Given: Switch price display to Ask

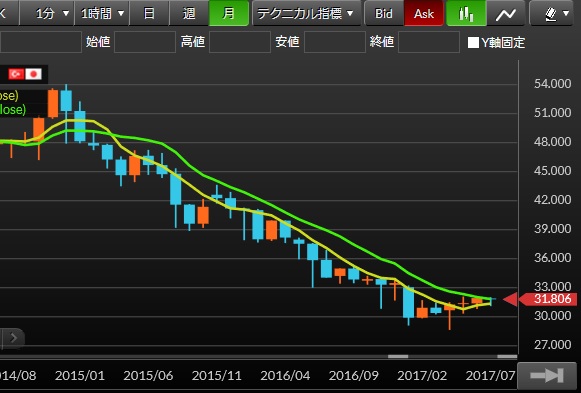Looking at the screenshot, I should click(424, 13).
